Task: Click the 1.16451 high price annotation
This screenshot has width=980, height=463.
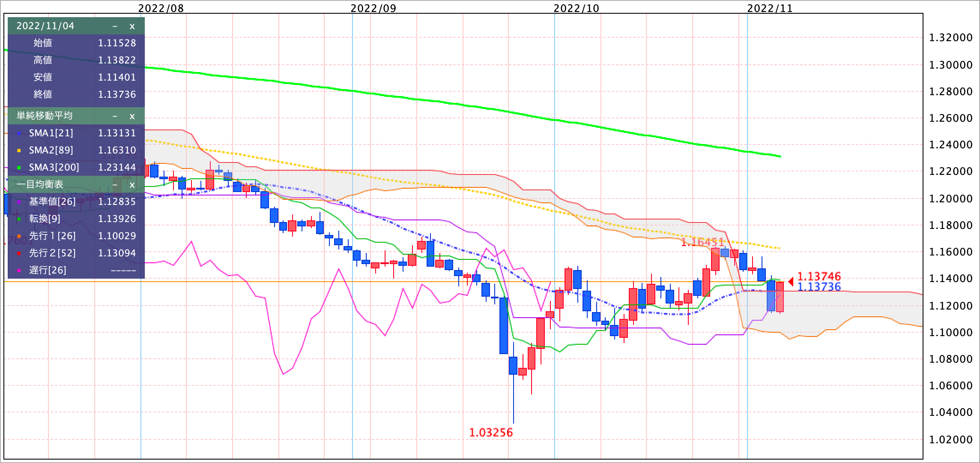Action: point(702,242)
